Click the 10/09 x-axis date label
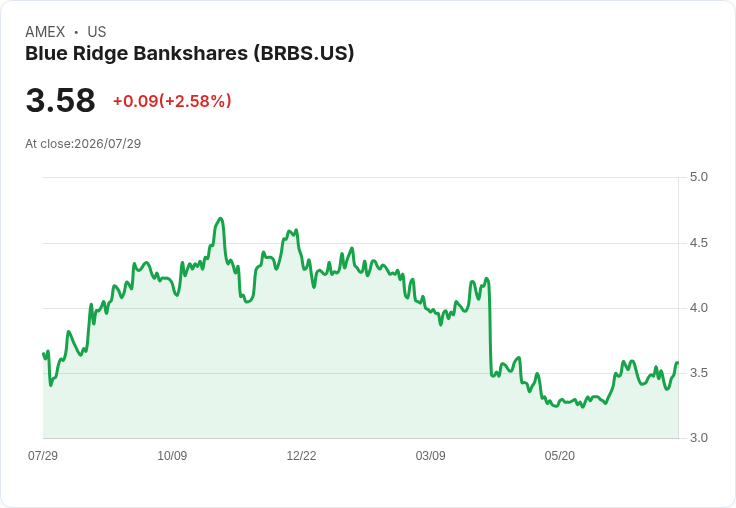The width and height of the screenshot is (736, 508). (x=172, y=456)
